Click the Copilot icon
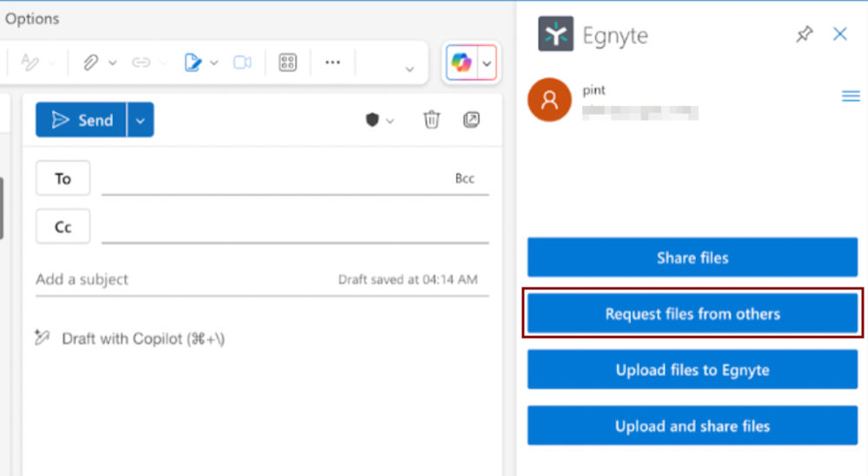This screenshot has height=476, width=868. click(x=461, y=63)
